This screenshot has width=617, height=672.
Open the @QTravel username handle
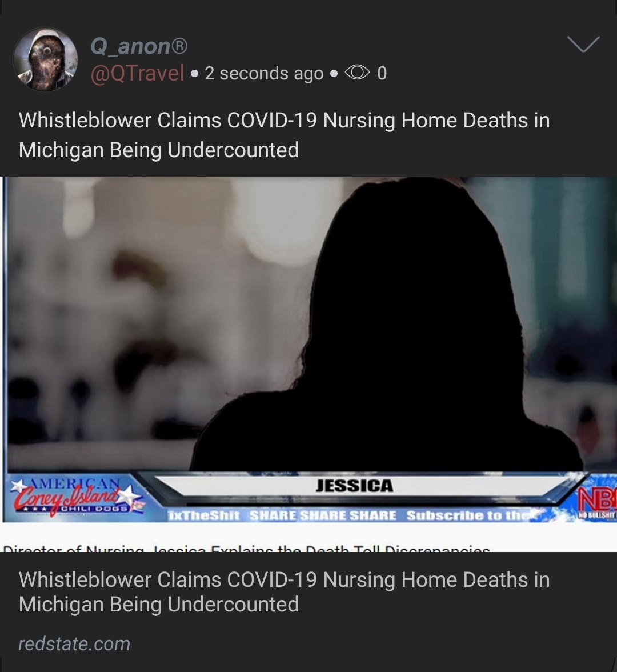pos(137,73)
